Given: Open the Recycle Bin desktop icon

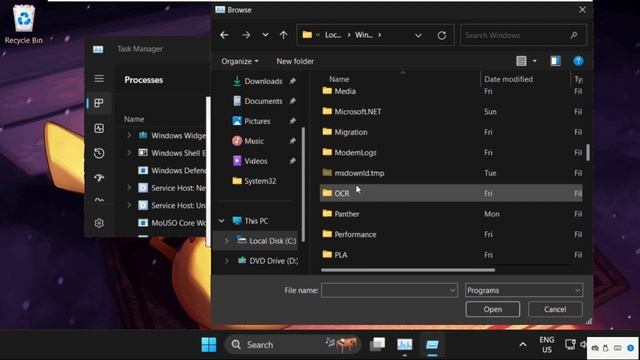Looking at the screenshot, I should (23, 24).
